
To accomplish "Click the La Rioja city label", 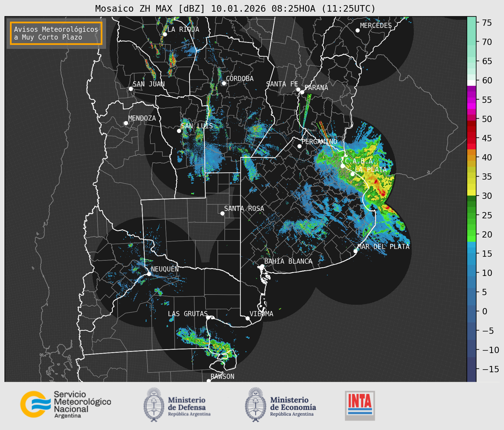I will click(x=183, y=29).
